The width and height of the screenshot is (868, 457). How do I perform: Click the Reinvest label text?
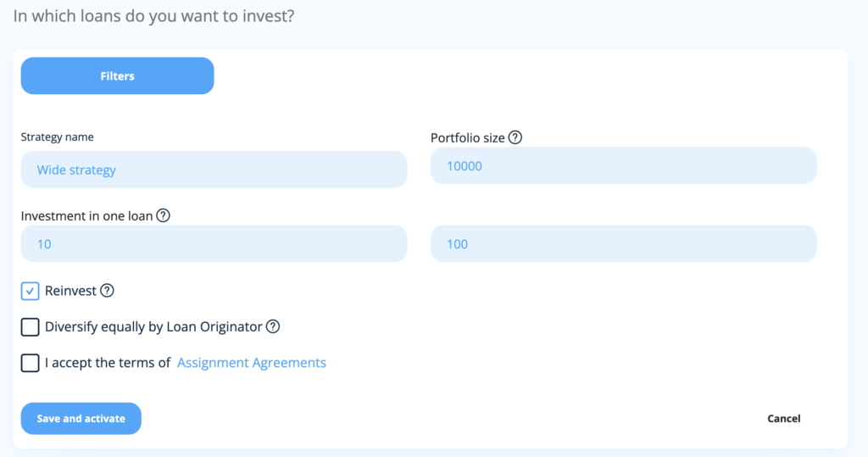click(70, 291)
